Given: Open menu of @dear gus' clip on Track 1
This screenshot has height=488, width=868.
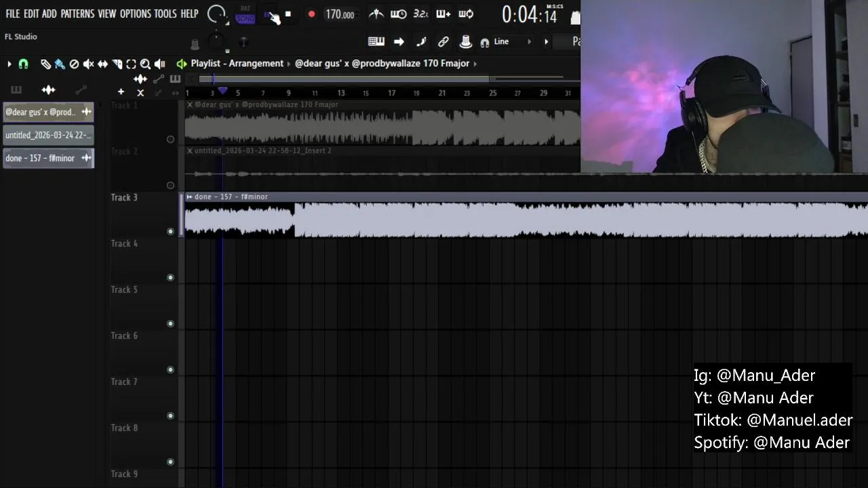Looking at the screenshot, I should pos(190,105).
